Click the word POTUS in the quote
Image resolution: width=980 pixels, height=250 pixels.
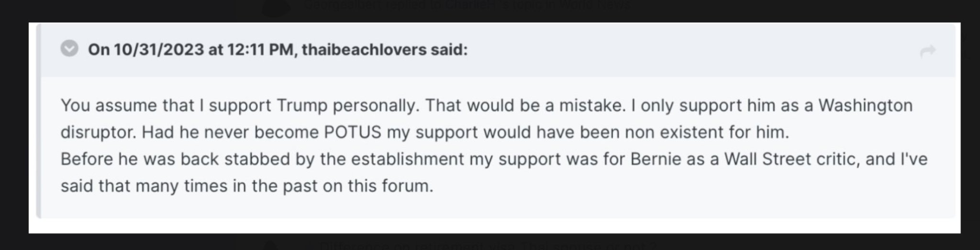click(352, 132)
